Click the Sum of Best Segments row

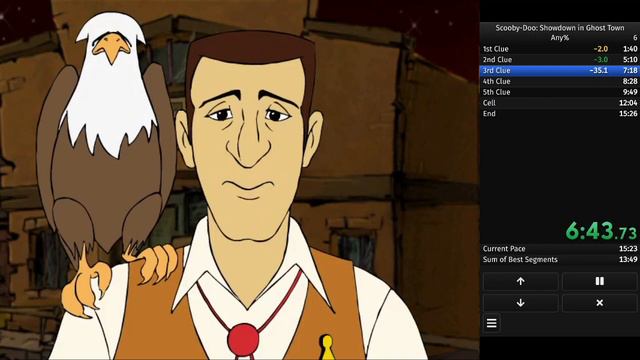560,260
